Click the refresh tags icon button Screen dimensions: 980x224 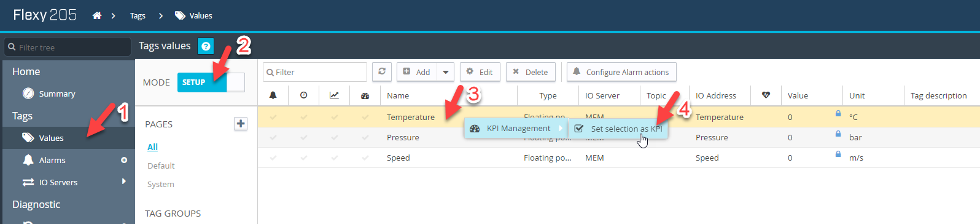[x=382, y=72]
